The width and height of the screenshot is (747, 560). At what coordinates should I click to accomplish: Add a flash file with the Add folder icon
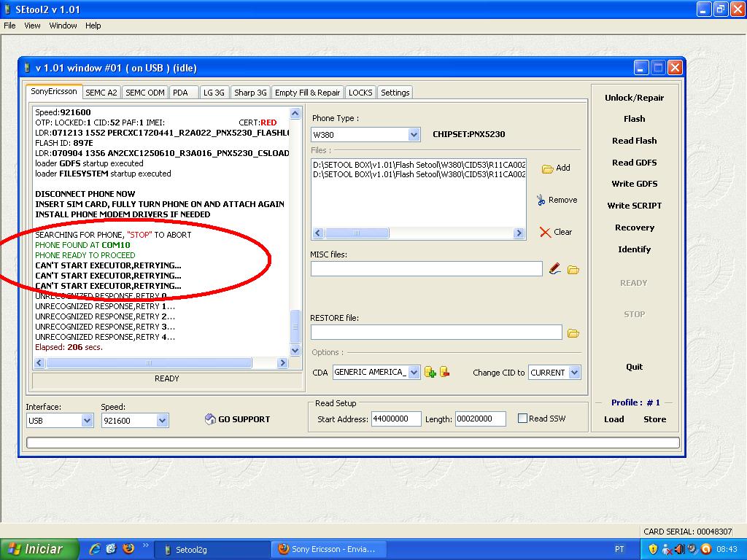[x=556, y=168]
